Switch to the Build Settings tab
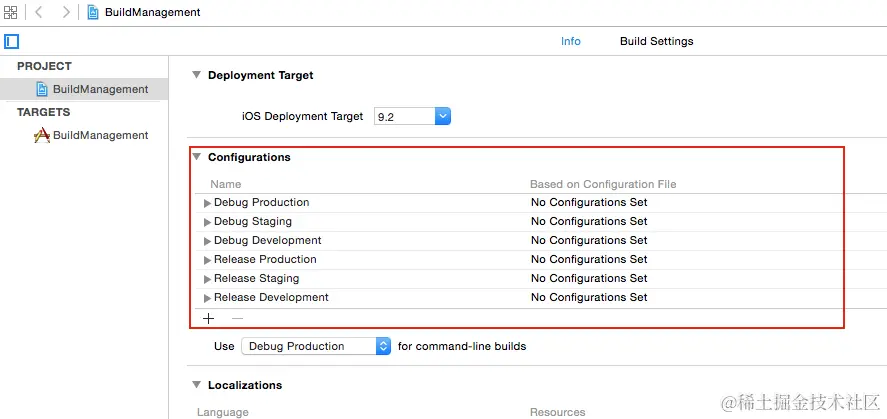887x419 pixels. click(656, 41)
